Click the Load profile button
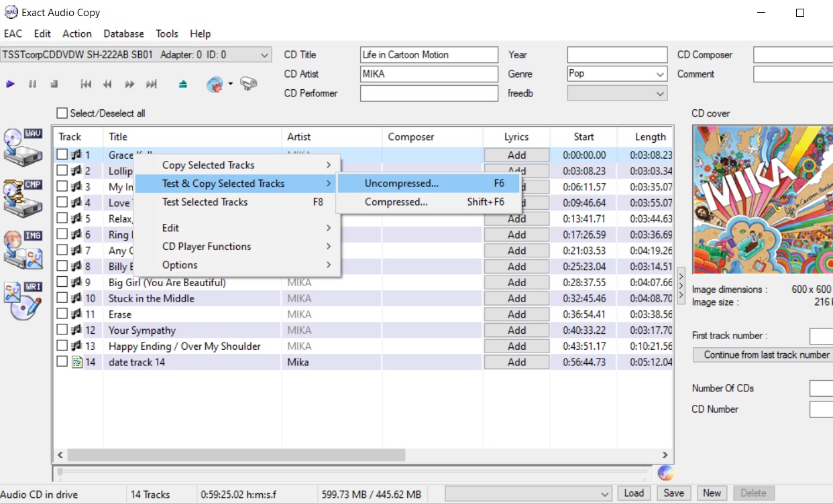 point(634,493)
